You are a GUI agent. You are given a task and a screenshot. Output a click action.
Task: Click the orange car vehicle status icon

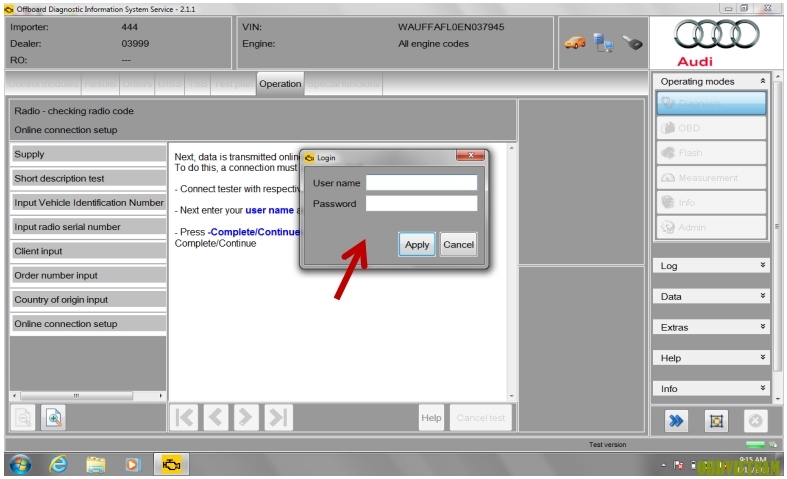pyautogui.click(x=575, y=43)
